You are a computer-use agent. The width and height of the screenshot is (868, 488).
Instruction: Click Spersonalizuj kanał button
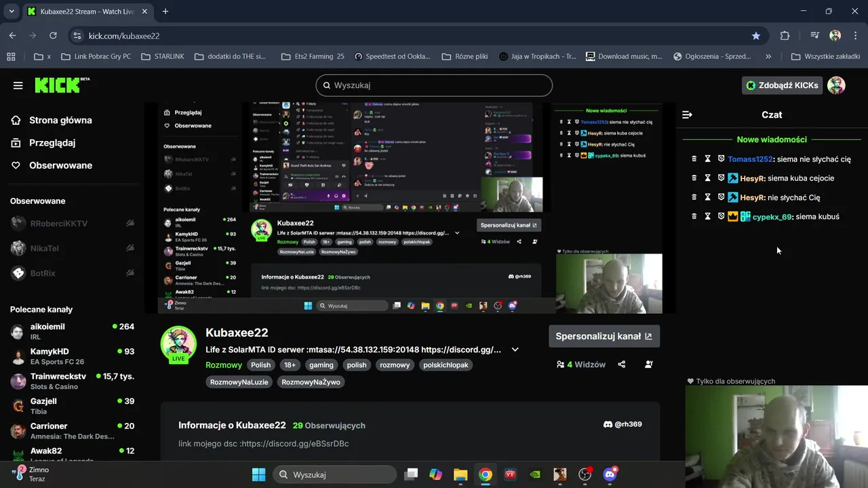coord(604,336)
